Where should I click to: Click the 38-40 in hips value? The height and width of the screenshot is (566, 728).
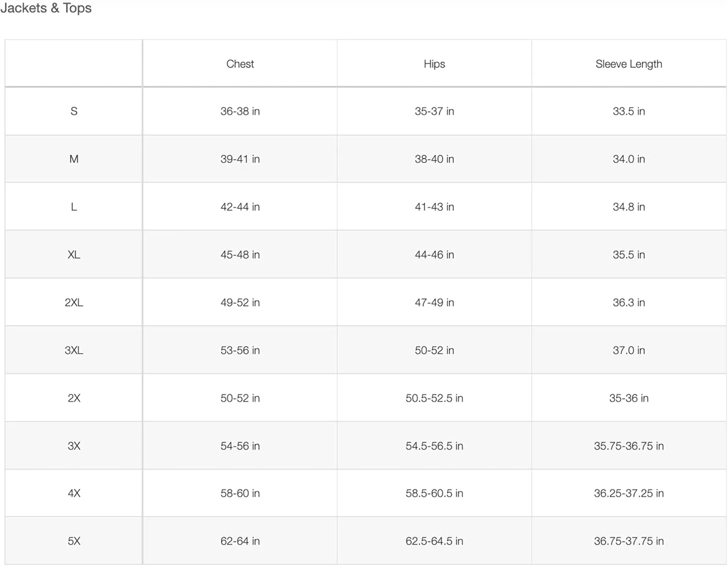tap(434, 159)
